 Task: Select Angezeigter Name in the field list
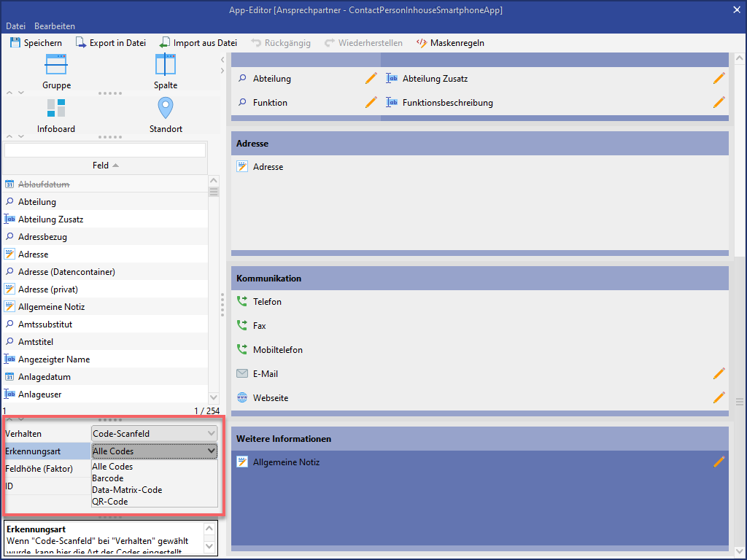pos(54,359)
